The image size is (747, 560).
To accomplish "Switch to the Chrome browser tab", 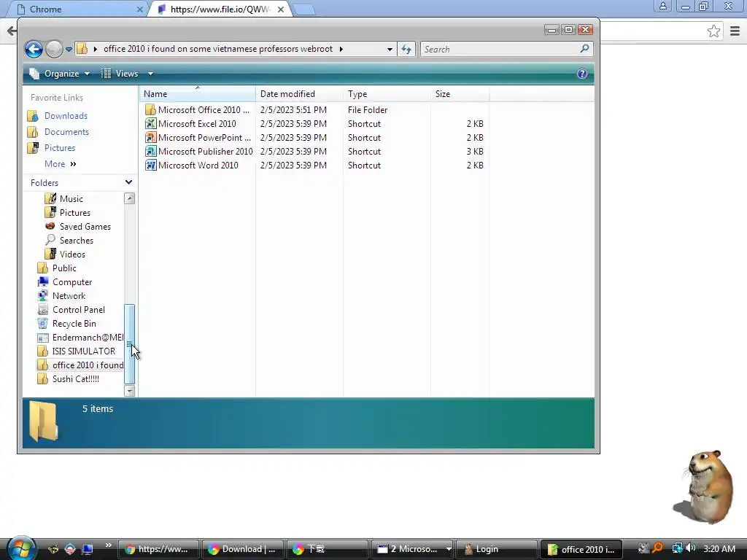I will coord(76,9).
